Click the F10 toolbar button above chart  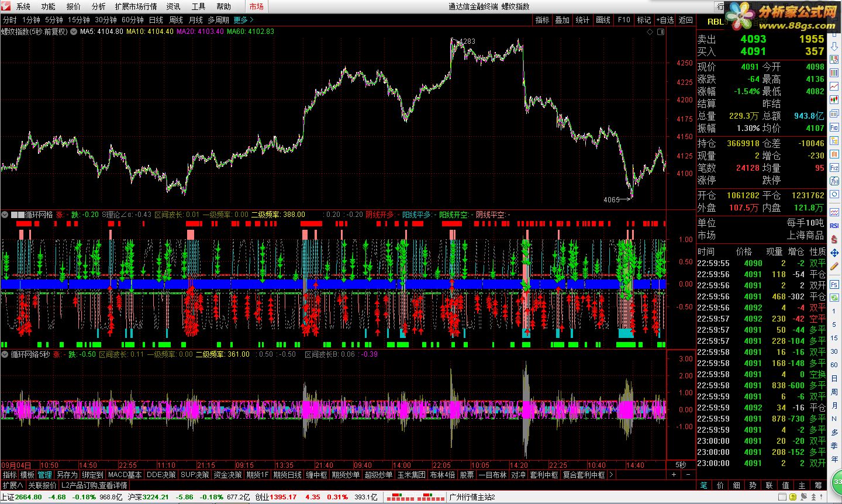tap(624, 20)
